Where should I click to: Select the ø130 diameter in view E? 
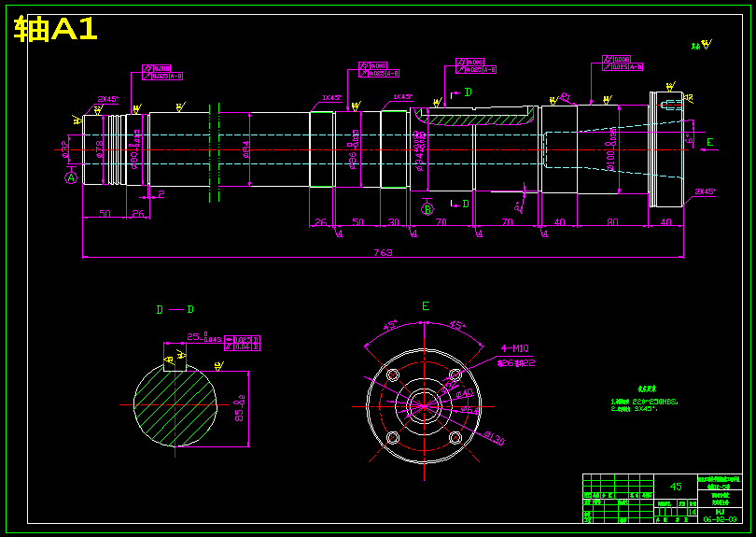(495, 438)
